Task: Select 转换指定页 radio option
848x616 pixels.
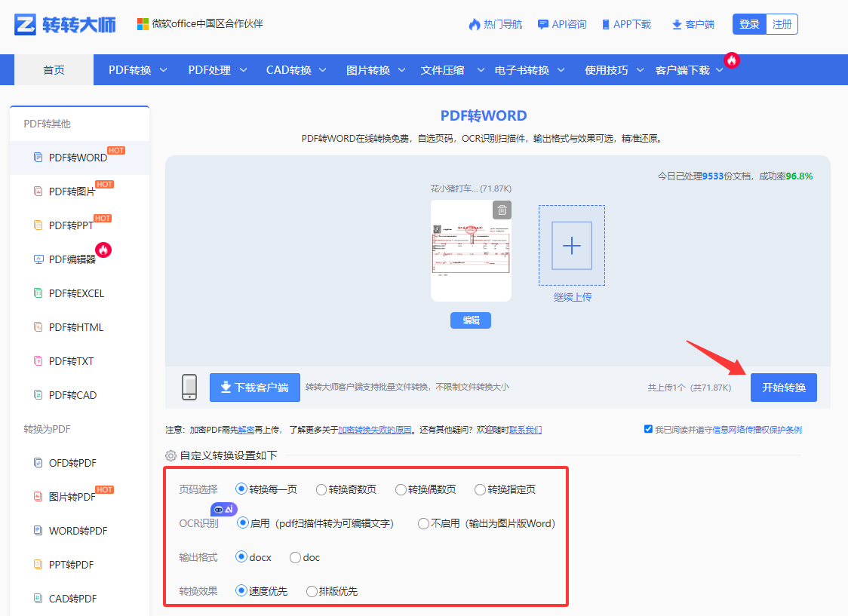Action: [x=480, y=489]
